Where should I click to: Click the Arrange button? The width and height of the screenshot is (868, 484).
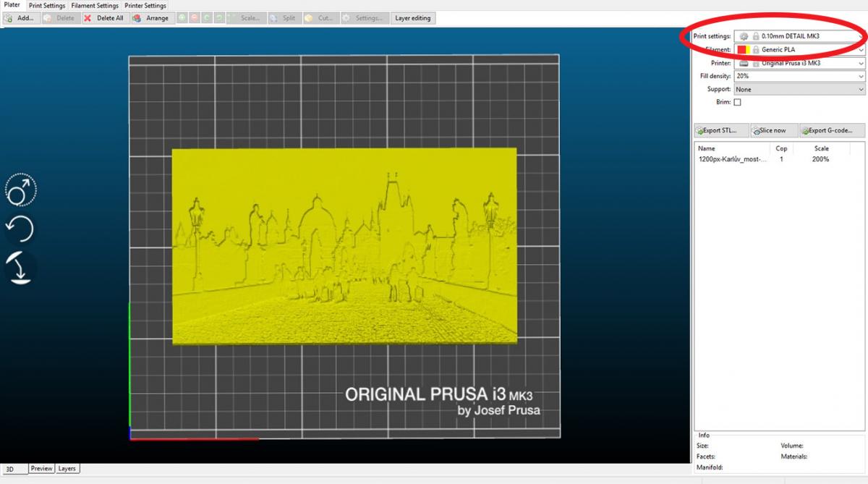[153, 18]
